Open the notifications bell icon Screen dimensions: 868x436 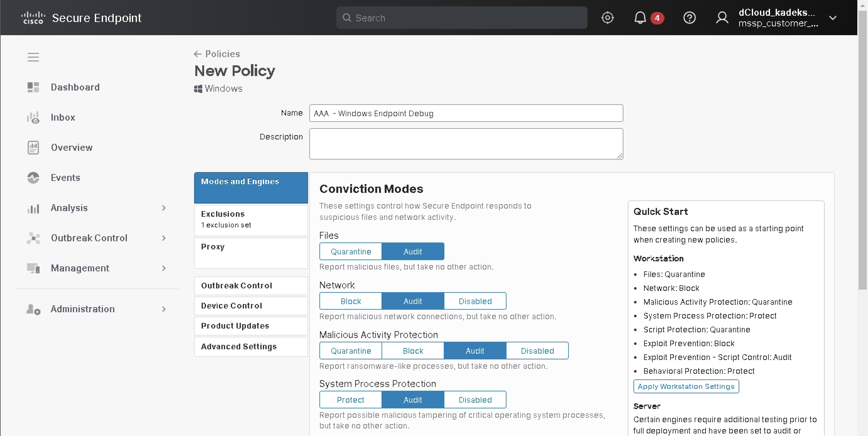[640, 18]
